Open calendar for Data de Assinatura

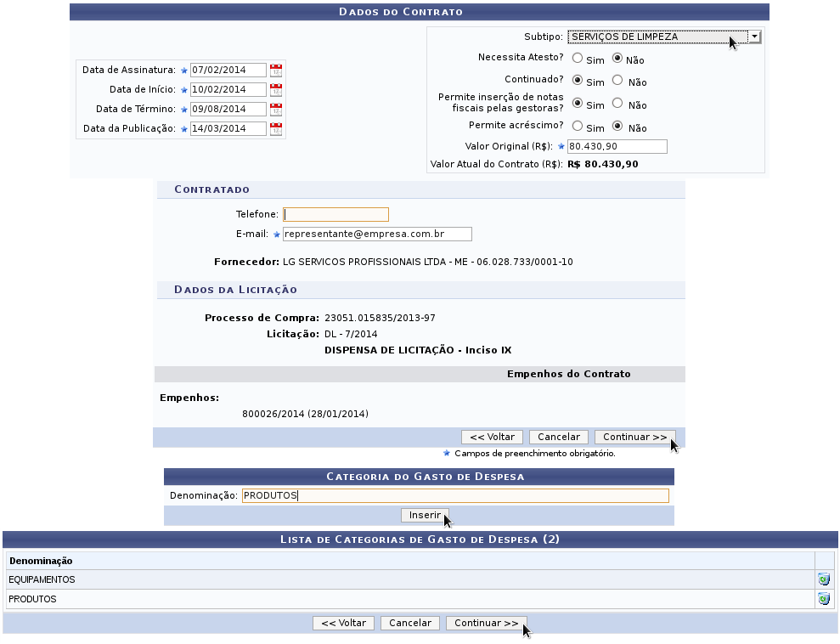point(276,71)
